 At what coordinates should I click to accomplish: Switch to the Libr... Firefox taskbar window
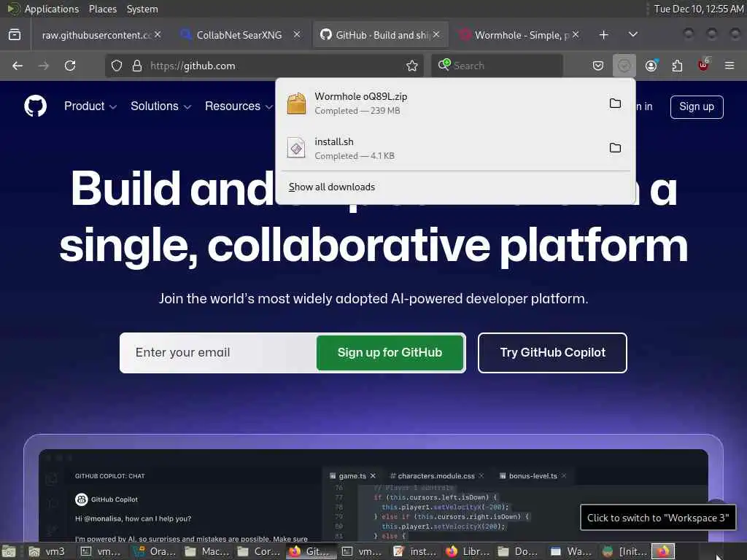click(x=468, y=551)
